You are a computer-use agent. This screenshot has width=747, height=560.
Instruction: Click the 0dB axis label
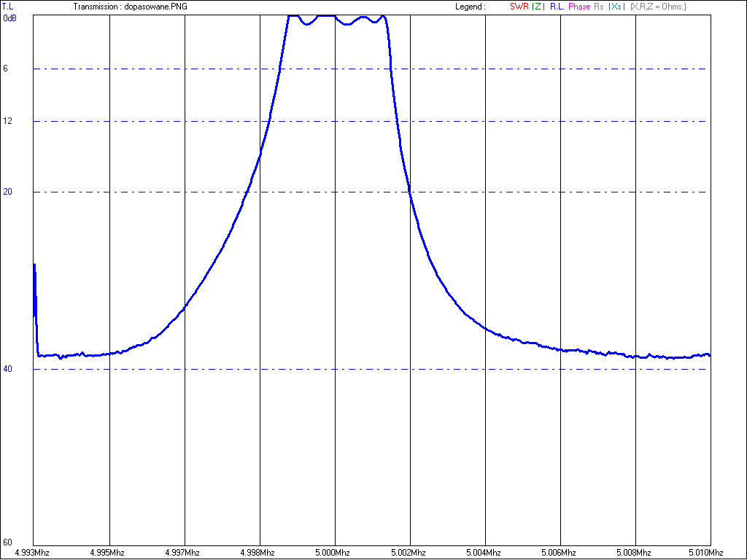9,17
